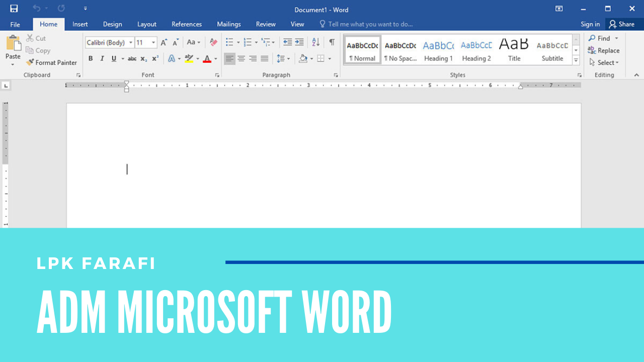
Task: Save the document from Quick Access Toolbar
Action: click(14, 9)
